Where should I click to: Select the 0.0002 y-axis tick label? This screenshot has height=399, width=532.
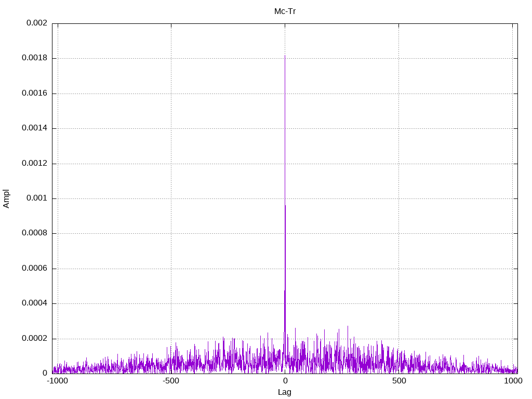[x=34, y=339]
